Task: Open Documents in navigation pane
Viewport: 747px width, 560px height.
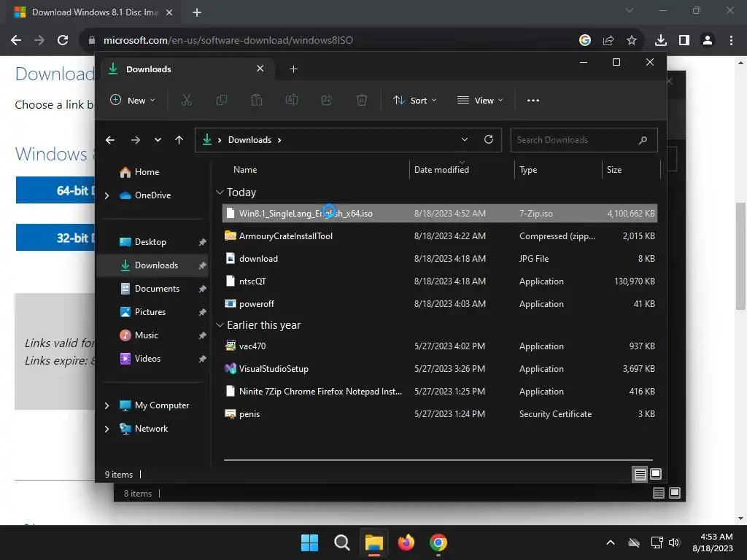Action: (150, 289)
